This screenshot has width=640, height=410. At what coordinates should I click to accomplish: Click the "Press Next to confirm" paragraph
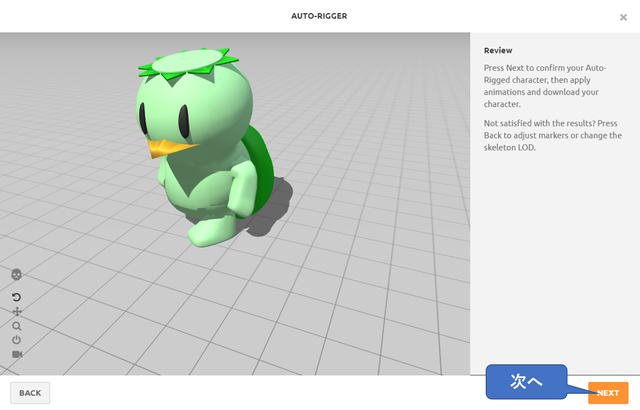pos(545,86)
